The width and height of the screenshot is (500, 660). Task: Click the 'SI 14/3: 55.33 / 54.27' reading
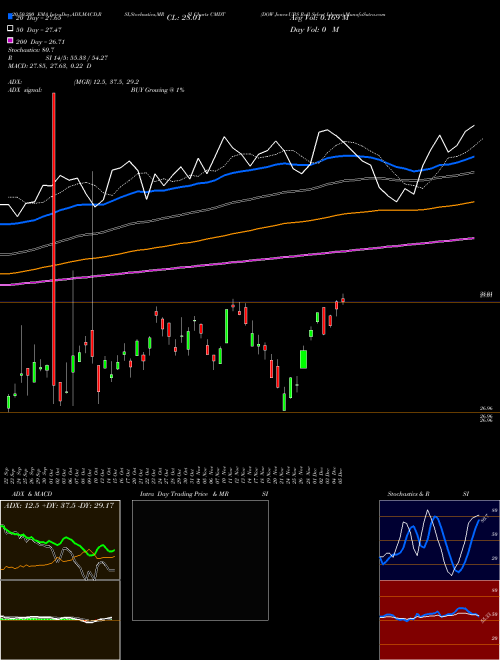pyautogui.click(x=77, y=58)
